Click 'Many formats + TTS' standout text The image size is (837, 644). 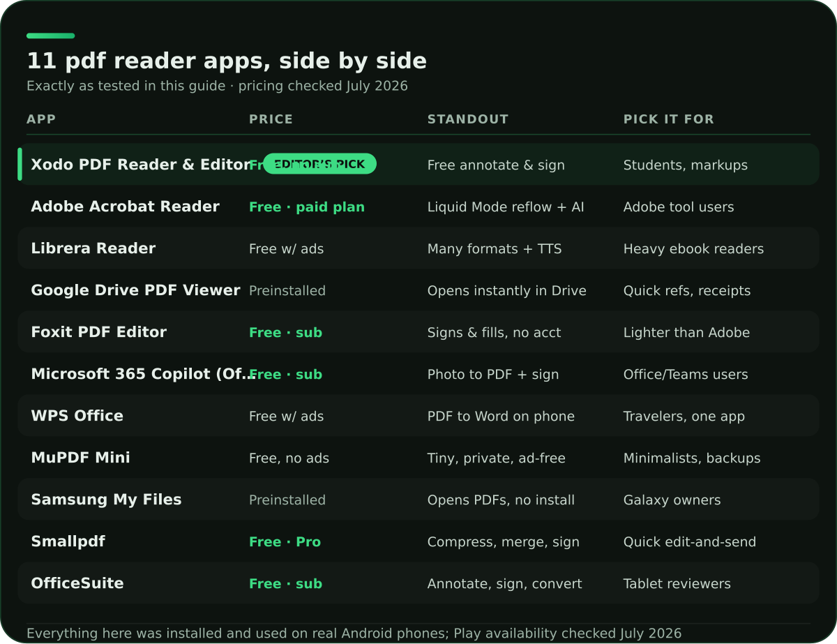495,249
